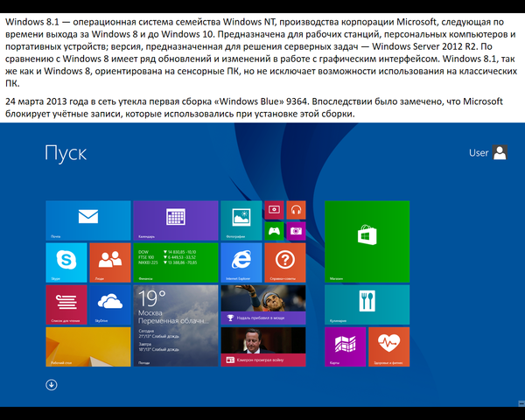This screenshot has height=420, width=525.
Task: Expand all apps with down arrow
Action: point(52,384)
